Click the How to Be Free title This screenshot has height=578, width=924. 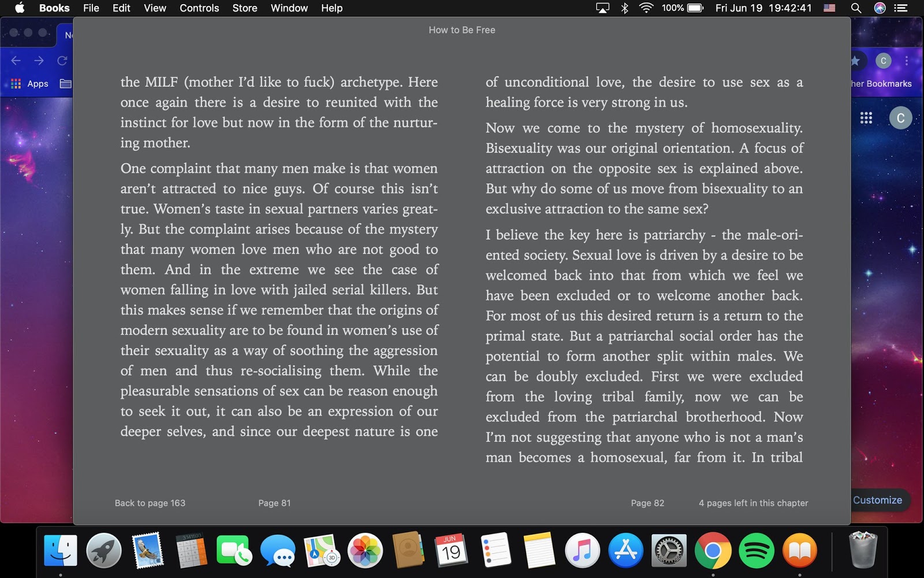coord(462,30)
